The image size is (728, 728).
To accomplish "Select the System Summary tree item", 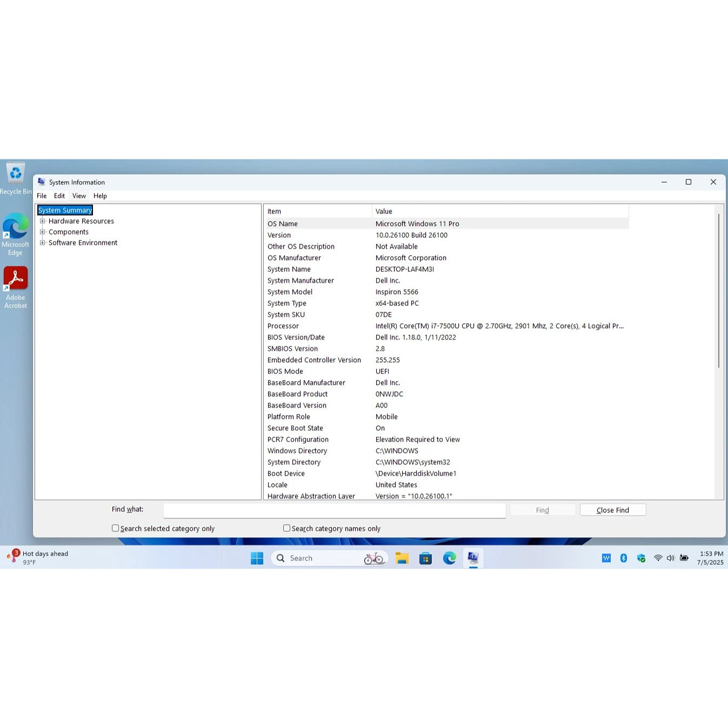I will click(65, 210).
